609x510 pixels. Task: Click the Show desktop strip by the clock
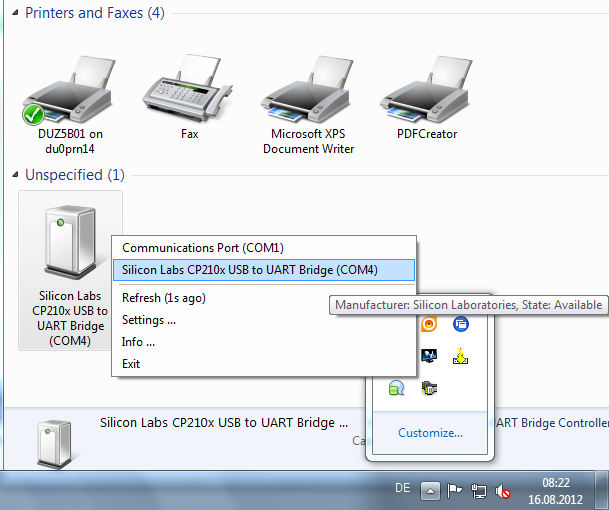602,490
